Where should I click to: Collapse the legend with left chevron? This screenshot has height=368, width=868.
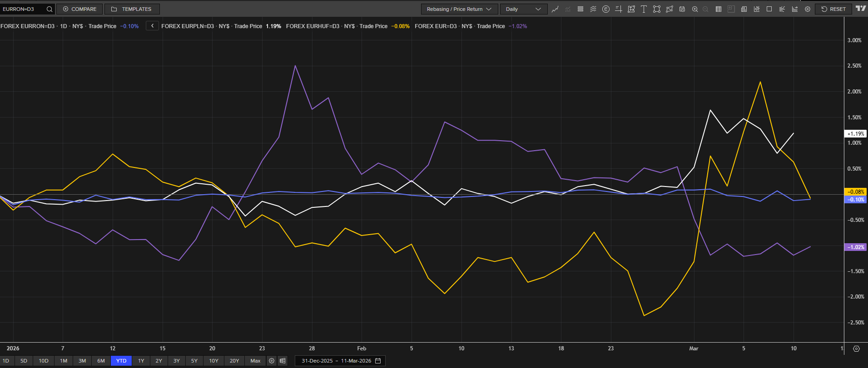coord(152,26)
